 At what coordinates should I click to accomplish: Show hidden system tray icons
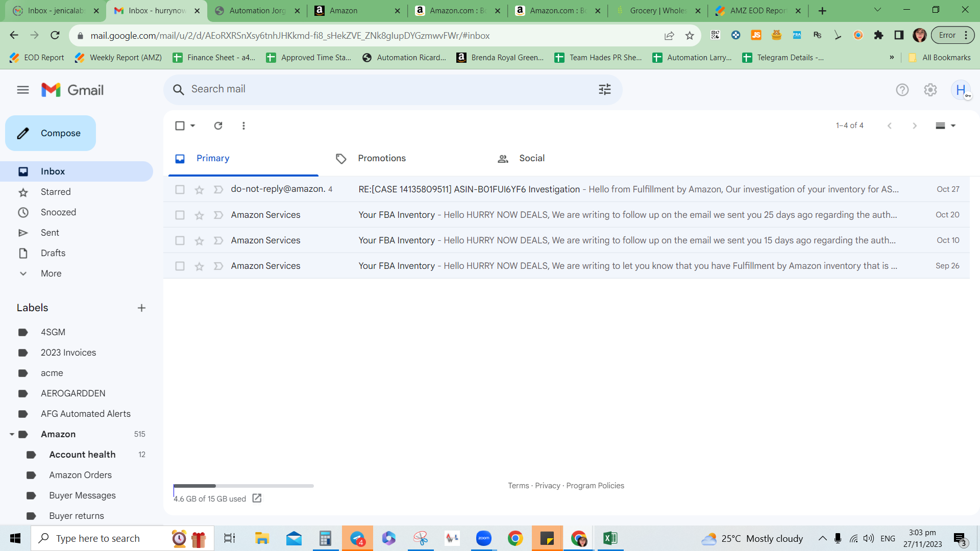point(822,538)
